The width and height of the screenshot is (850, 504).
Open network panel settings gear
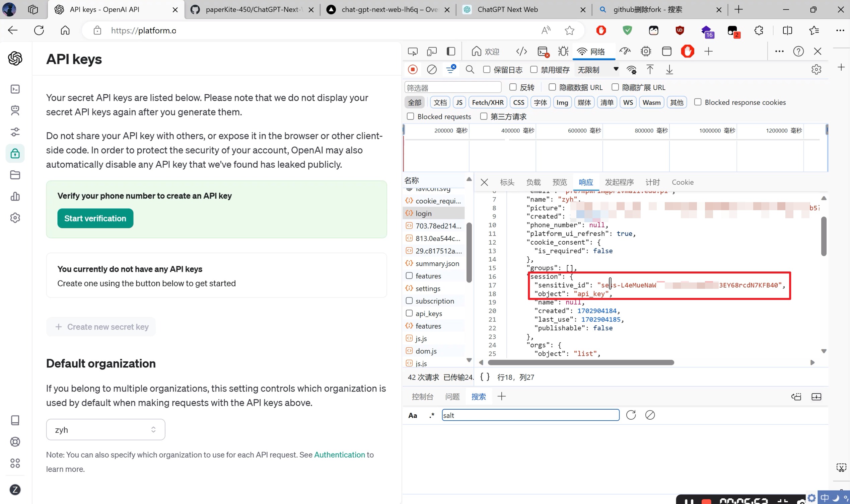click(817, 70)
